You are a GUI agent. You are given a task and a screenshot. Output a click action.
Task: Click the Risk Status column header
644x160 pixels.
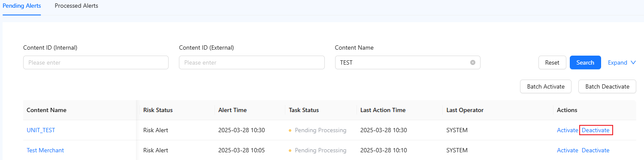[x=158, y=110]
